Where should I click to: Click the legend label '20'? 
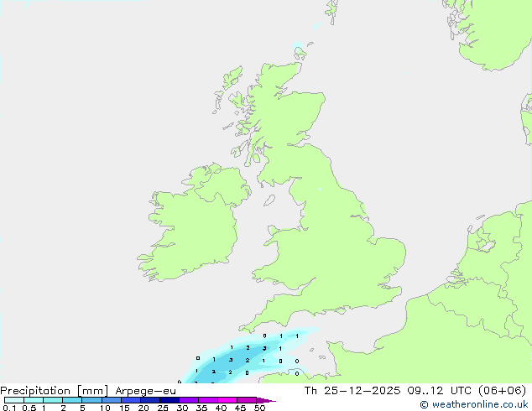pos(143,408)
